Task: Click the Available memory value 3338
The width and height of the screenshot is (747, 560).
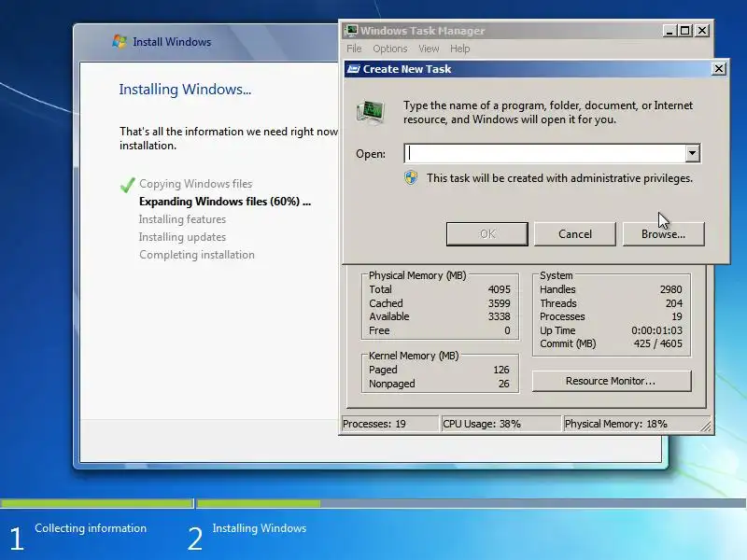Action: pyautogui.click(x=499, y=316)
